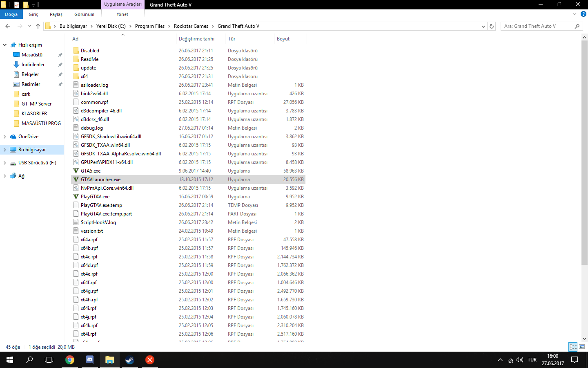Open the Dosya menu tab
588x368 pixels.
pos(11,14)
